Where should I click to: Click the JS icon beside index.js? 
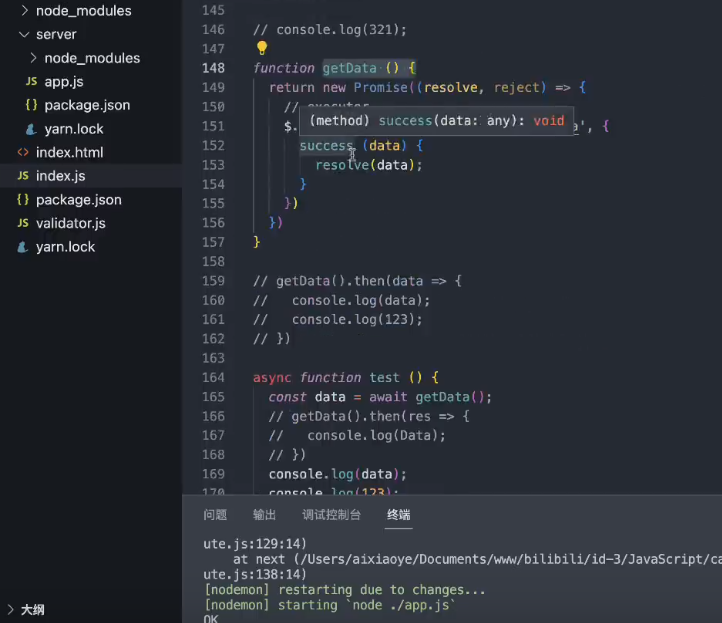(23, 175)
